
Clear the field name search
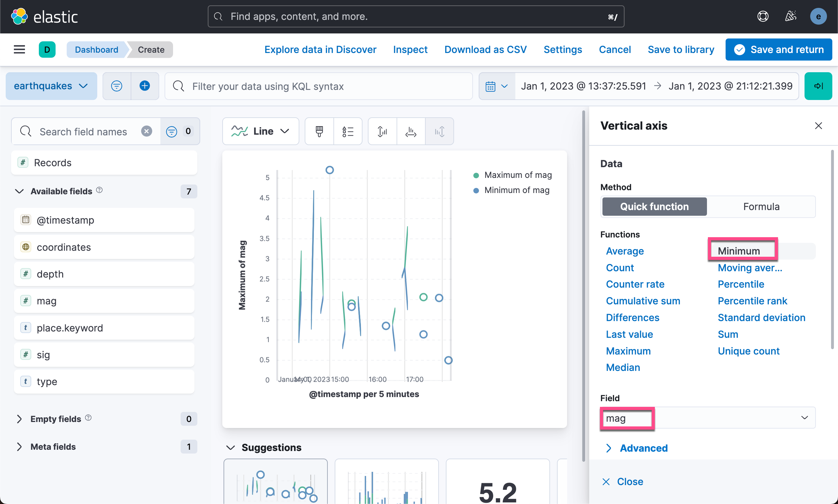[147, 132]
